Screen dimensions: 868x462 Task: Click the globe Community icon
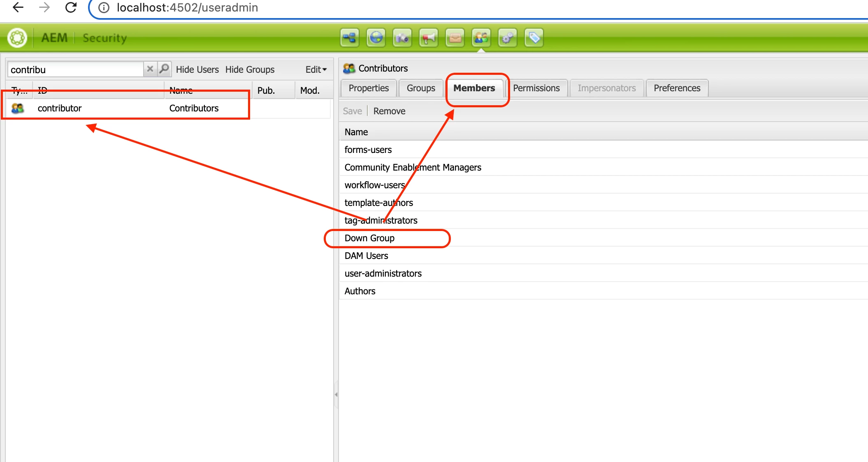[376, 38]
